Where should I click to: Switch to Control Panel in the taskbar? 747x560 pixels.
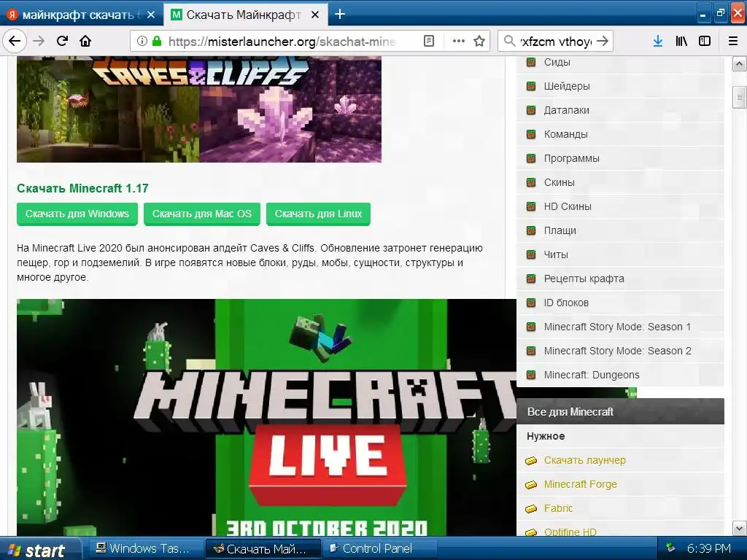point(379,549)
